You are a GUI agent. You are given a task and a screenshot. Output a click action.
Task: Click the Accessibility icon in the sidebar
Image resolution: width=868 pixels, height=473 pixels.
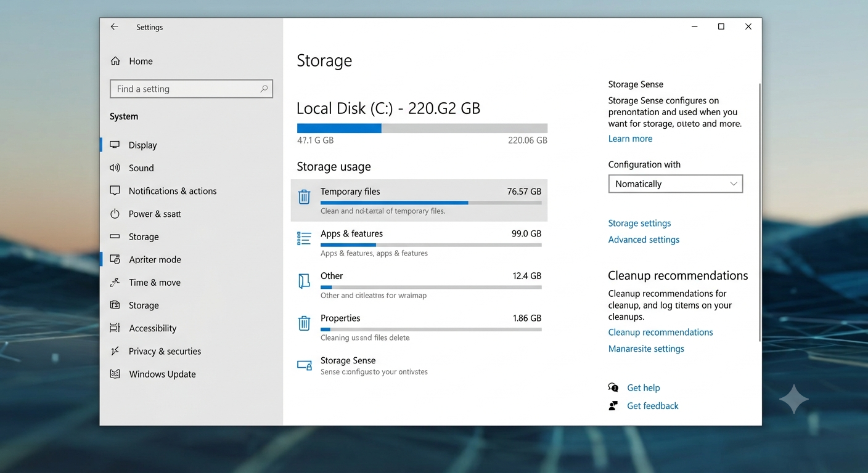click(x=115, y=328)
